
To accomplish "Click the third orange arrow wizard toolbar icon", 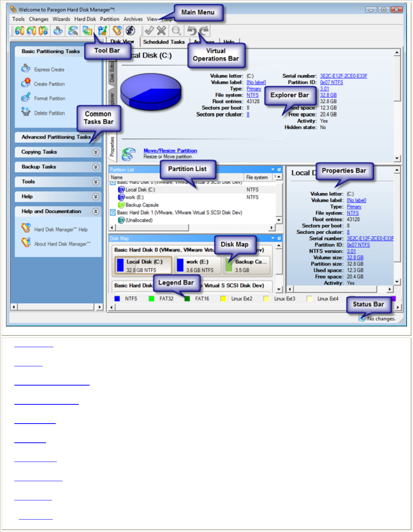I will pyautogui.click(x=43, y=31).
